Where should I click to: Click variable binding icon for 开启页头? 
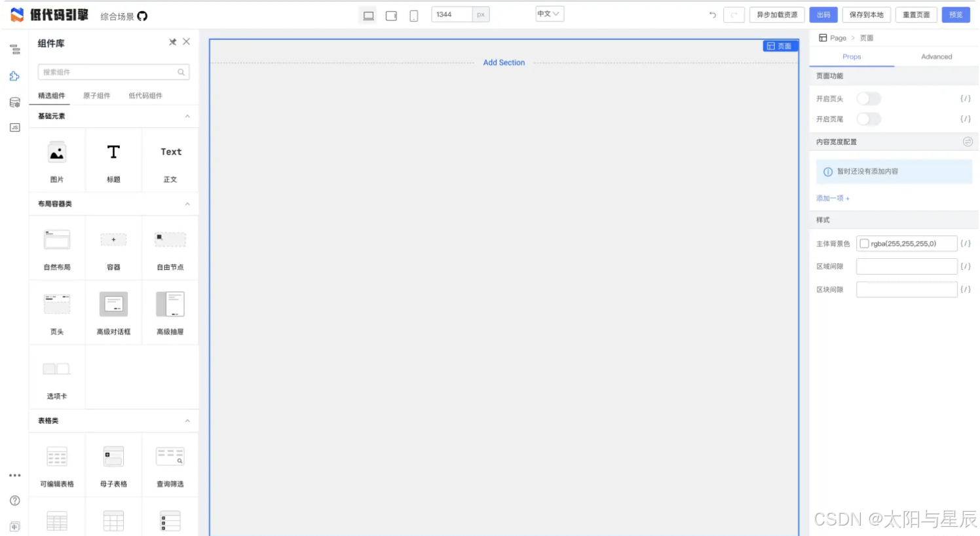click(x=966, y=99)
